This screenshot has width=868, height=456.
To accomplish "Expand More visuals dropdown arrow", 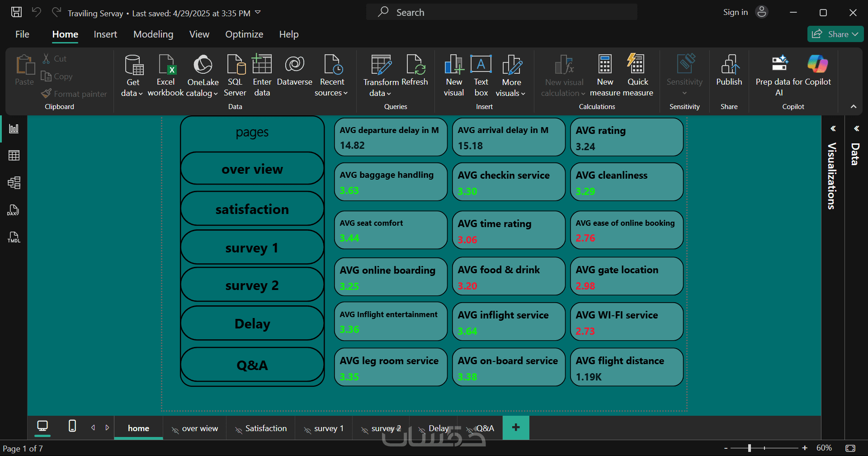I will [523, 94].
